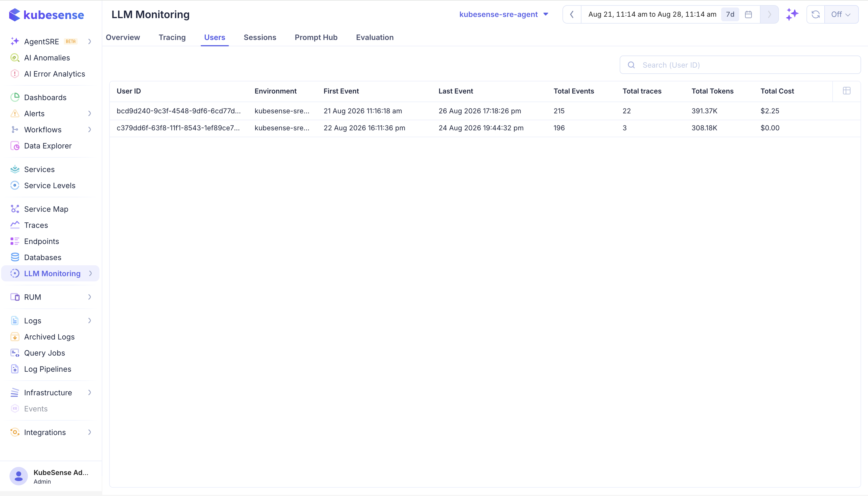Click the Search (User ID) field
The height and width of the screenshot is (496, 868).
pyautogui.click(x=740, y=65)
